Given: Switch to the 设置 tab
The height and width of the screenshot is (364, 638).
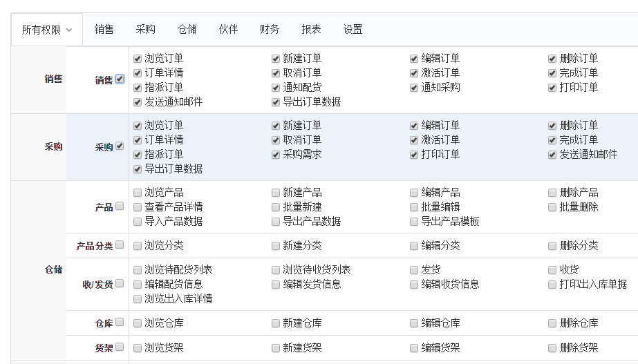Looking at the screenshot, I should (353, 30).
